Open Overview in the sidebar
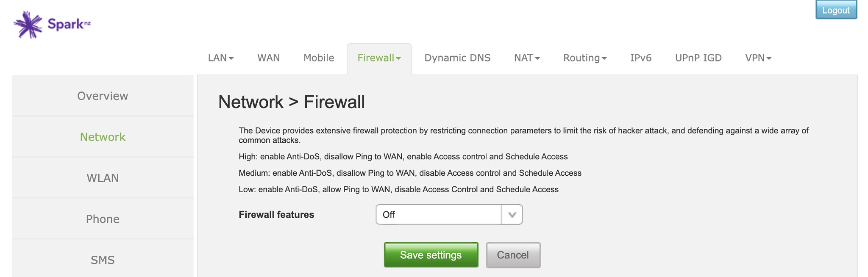Screen dimensions: 868x277 pos(103,96)
